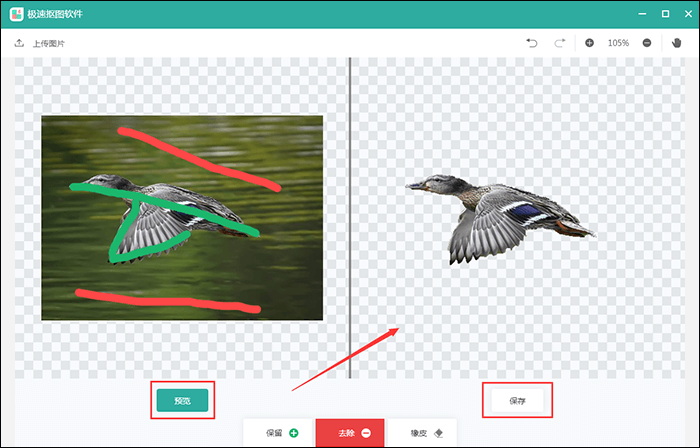Select the 去除 remove brush tool
700x448 pixels.
350,433
